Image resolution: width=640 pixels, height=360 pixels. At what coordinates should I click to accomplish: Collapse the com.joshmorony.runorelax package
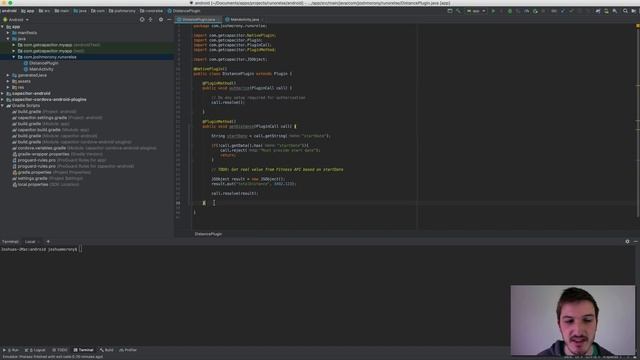13,57
